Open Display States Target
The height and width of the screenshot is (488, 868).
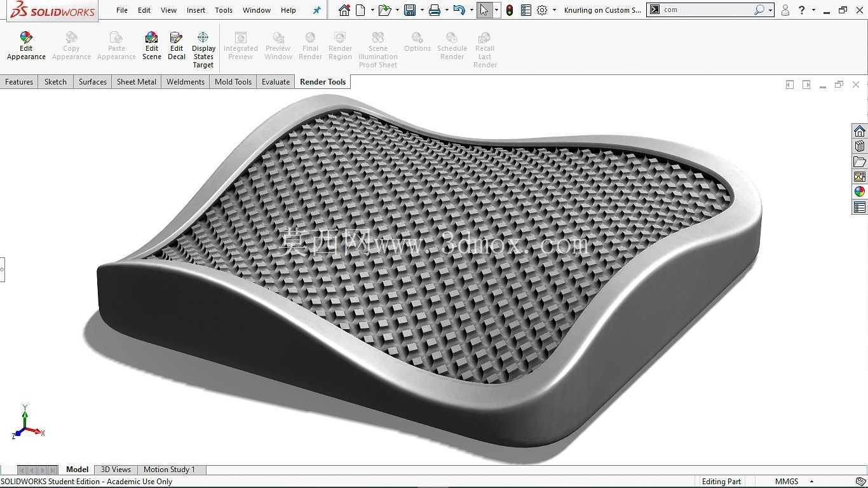point(203,50)
